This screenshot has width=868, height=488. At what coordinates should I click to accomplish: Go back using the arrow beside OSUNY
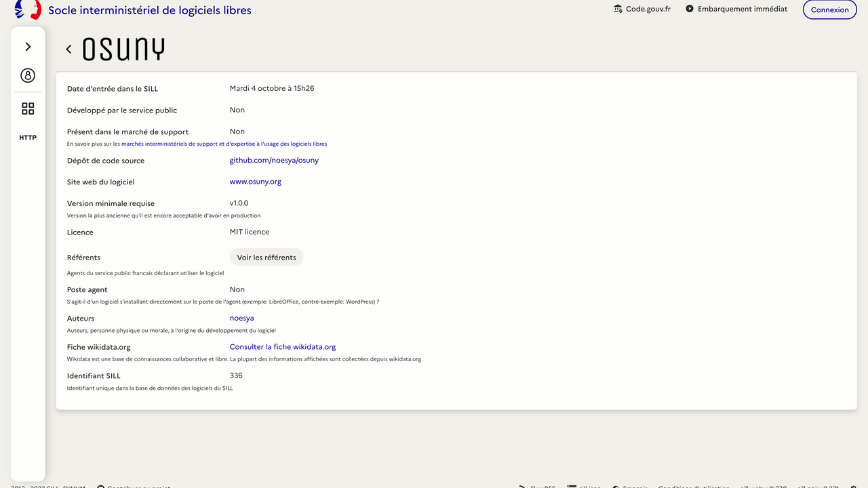(68, 49)
